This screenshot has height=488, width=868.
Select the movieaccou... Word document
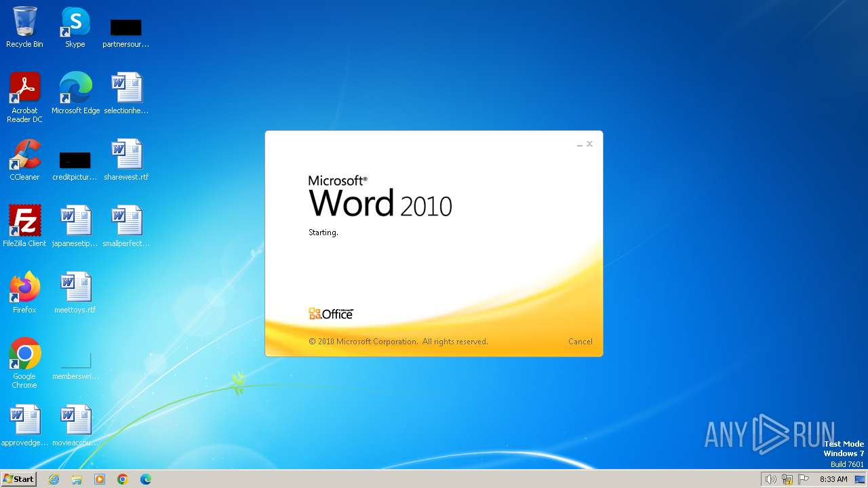75,426
